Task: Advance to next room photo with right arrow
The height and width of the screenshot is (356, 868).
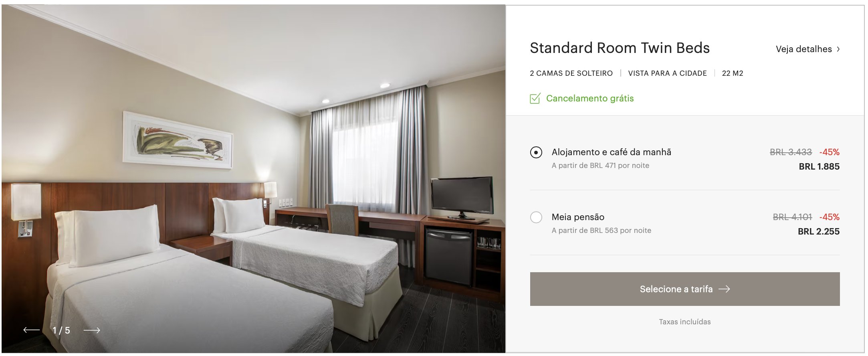Action: point(92,330)
